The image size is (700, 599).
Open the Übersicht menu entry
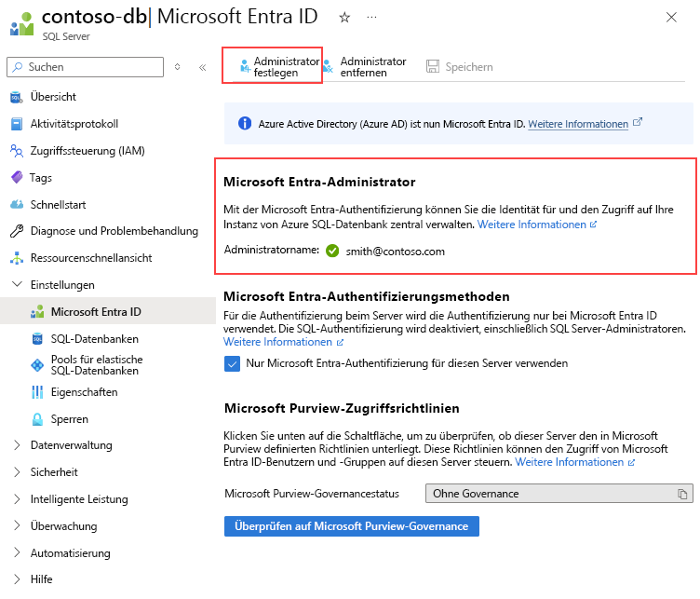click(x=53, y=97)
